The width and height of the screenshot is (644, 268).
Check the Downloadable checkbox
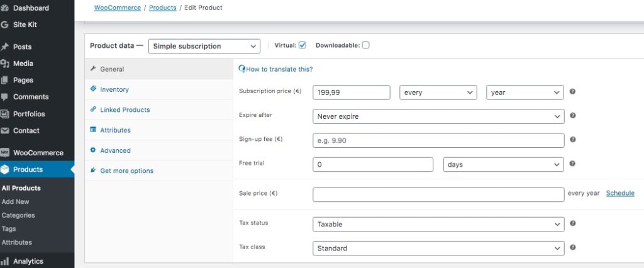click(x=365, y=45)
